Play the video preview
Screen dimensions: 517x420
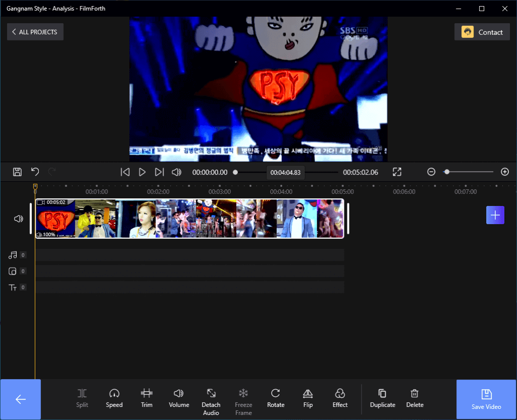(x=142, y=172)
